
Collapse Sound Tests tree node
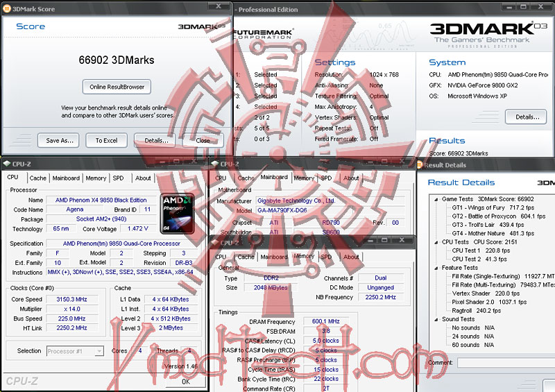pos(436,319)
